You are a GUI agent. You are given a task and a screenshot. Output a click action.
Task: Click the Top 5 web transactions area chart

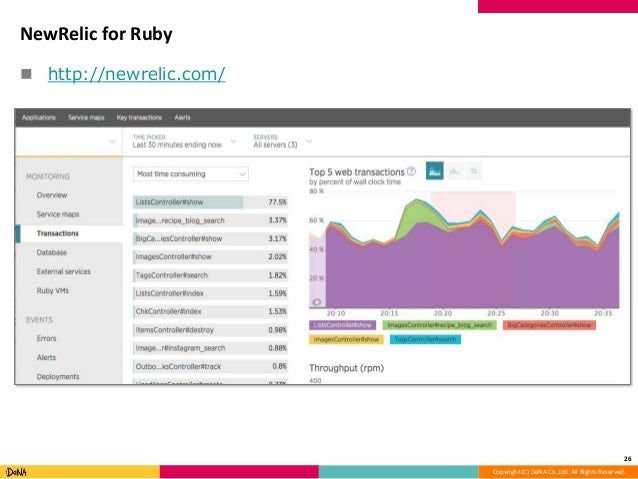464,250
